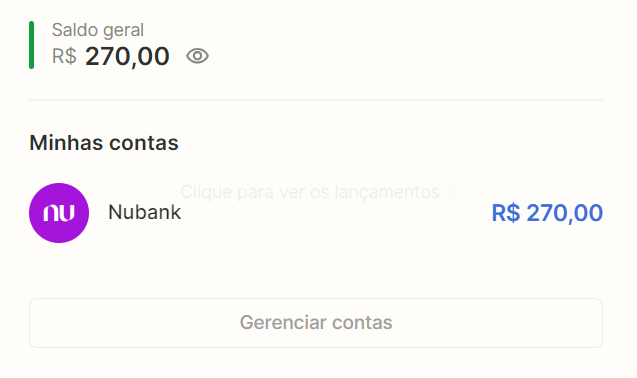Click the word Gerenciar on the bottom button
Viewport: 637px width, 378px height.
click(x=283, y=323)
